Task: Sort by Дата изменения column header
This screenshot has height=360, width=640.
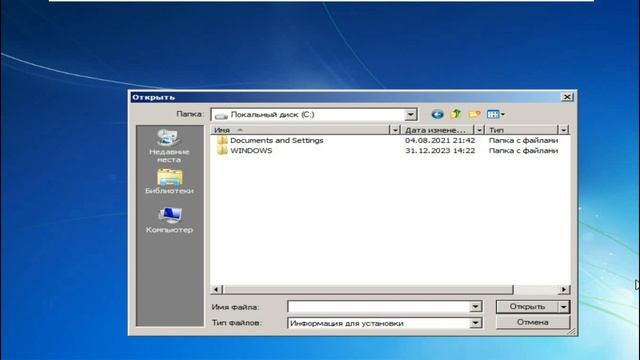Action: click(x=438, y=130)
